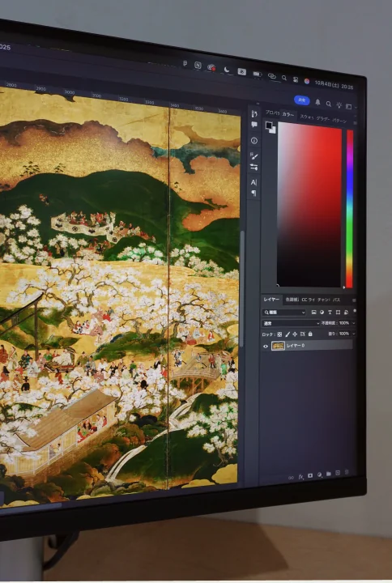Create new adjustment layer icon
The image size is (392, 583).
(319, 474)
